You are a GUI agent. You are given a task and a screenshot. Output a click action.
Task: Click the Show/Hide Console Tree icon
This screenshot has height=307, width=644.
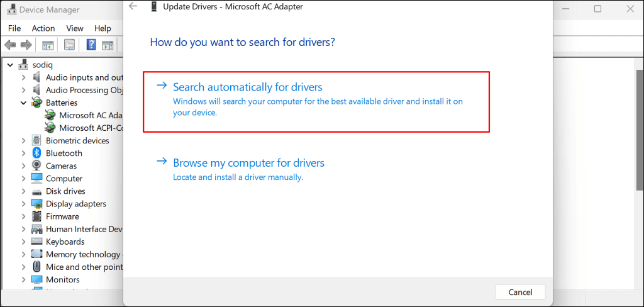(x=48, y=45)
